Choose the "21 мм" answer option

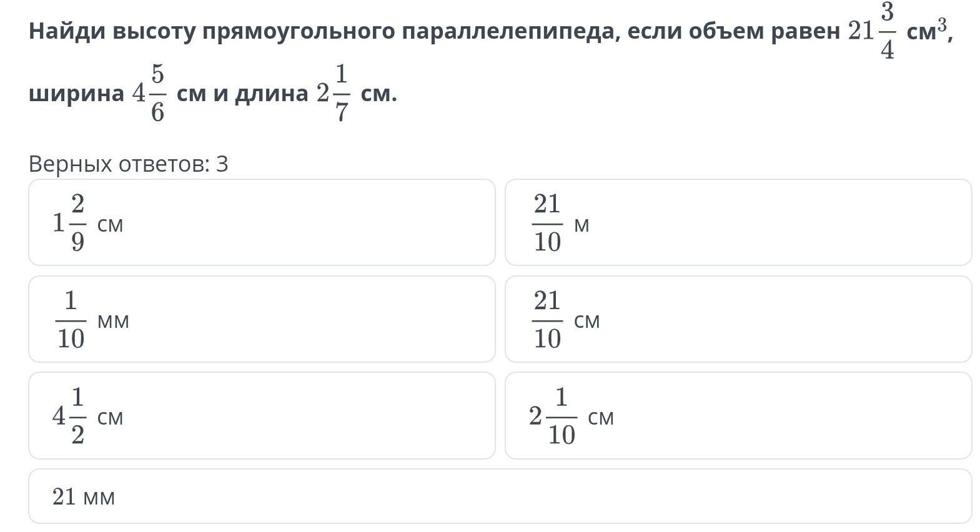(500, 496)
